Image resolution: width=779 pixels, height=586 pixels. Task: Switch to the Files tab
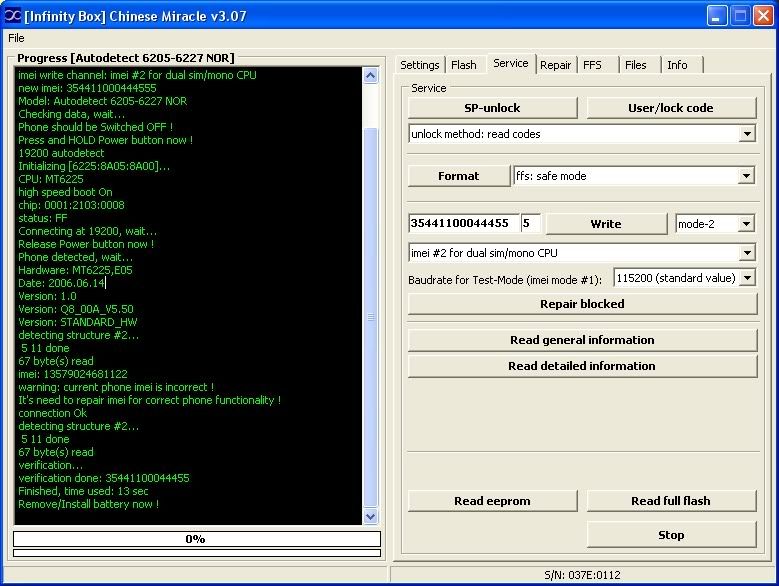635,65
